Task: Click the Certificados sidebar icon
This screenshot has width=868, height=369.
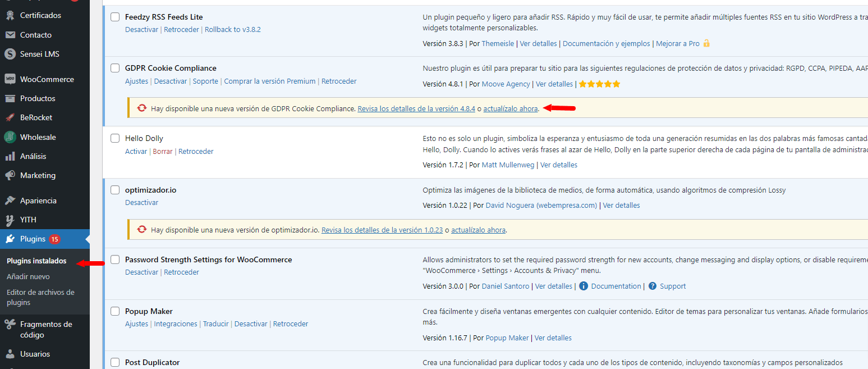Action: click(x=10, y=15)
